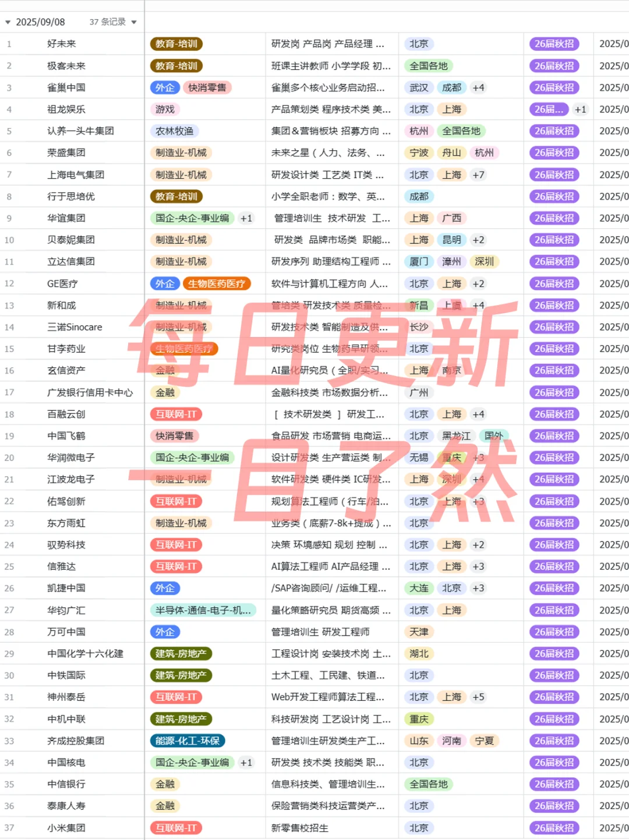Click the 广西 city tag
The image size is (629, 840).
click(451, 218)
